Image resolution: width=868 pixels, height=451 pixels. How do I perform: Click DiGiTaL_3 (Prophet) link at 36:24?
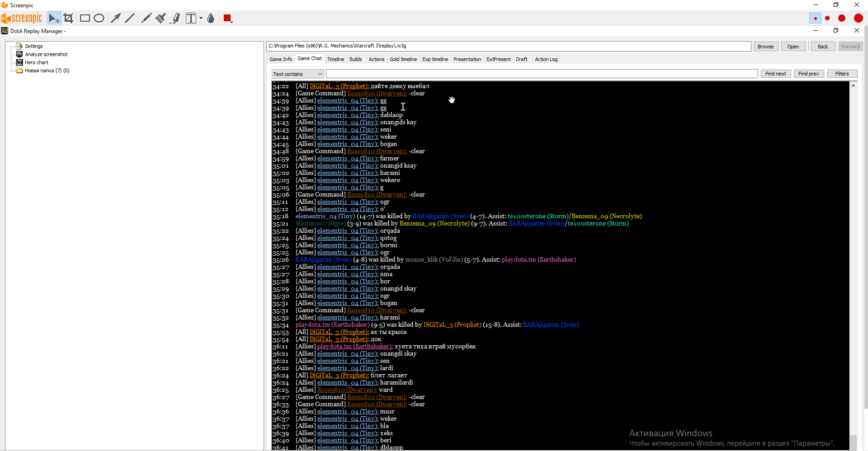pyautogui.click(x=339, y=375)
